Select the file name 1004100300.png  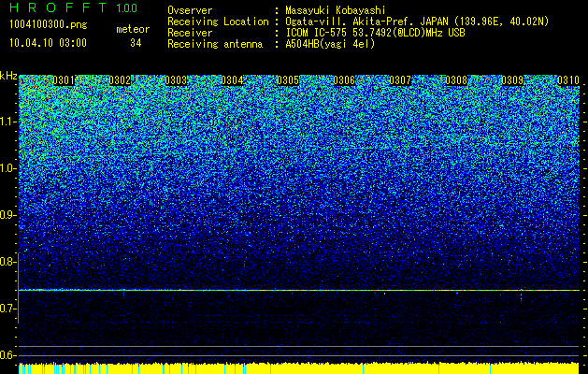[49, 25]
